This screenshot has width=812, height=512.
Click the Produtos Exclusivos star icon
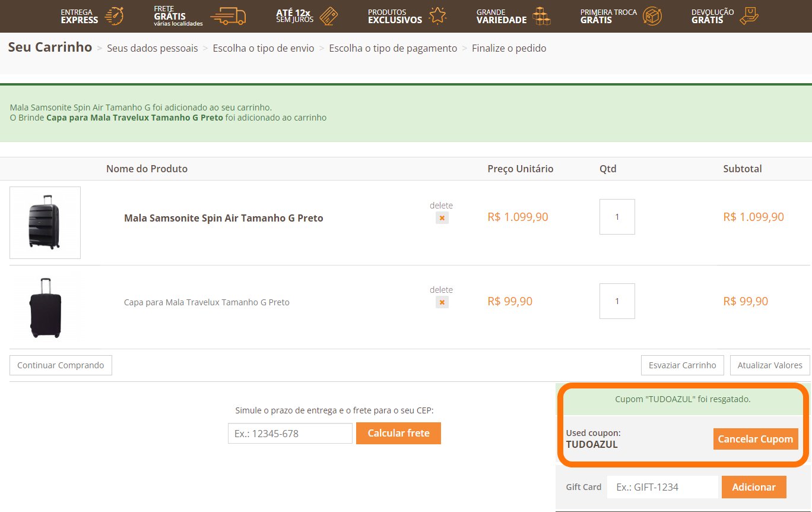coord(437,15)
